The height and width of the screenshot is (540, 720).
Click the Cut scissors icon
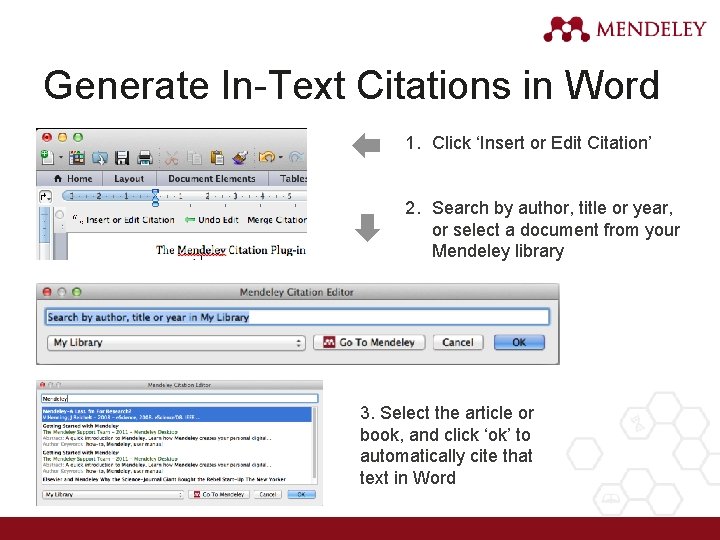click(x=172, y=158)
